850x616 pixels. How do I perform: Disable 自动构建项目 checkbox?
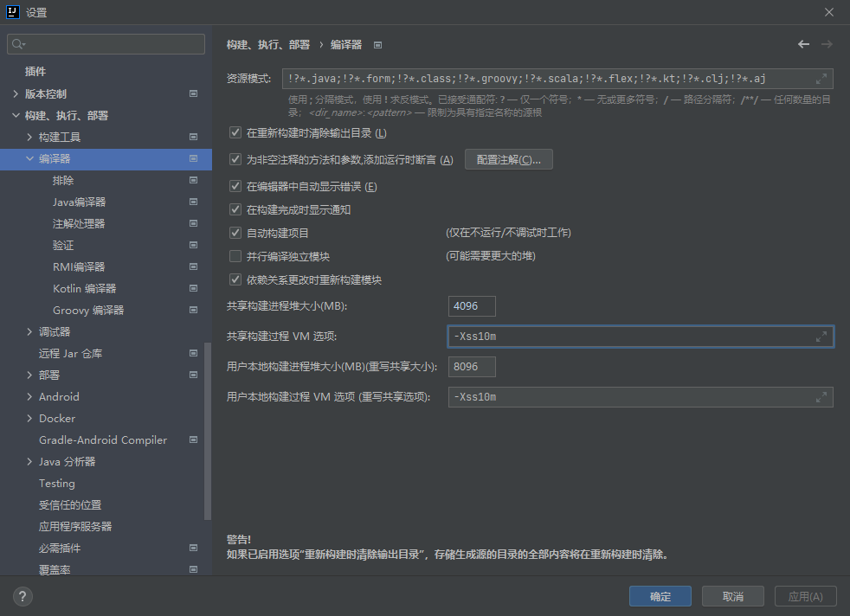pyautogui.click(x=235, y=234)
